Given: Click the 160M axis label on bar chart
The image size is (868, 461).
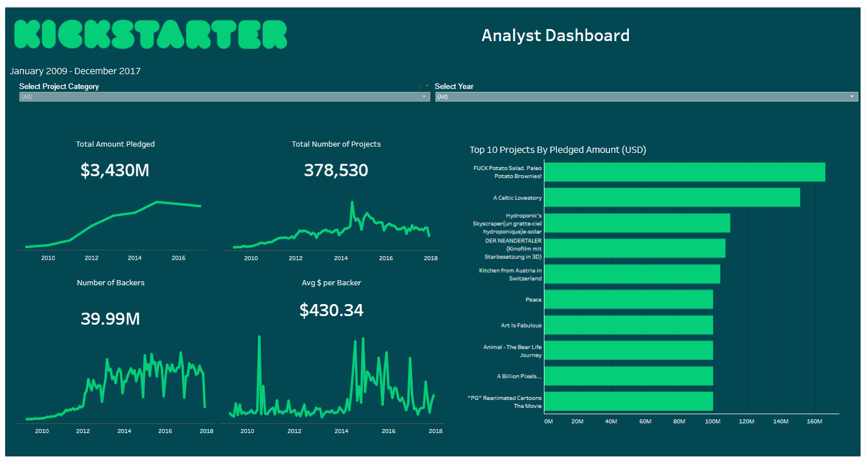Looking at the screenshot, I should [814, 421].
